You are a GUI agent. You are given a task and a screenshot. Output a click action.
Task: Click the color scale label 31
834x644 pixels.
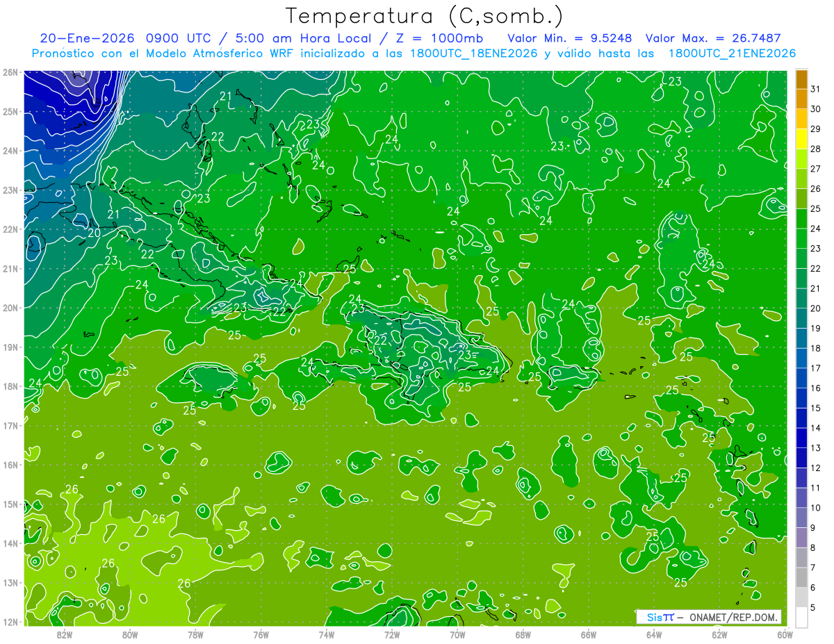point(815,90)
